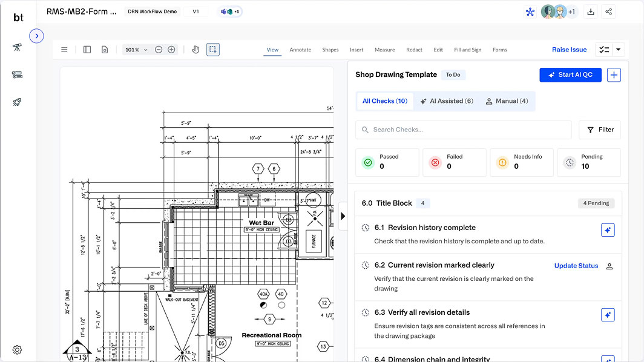
Task: Click the Raise Issue link
Action: pyautogui.click(x=569, y=50)
